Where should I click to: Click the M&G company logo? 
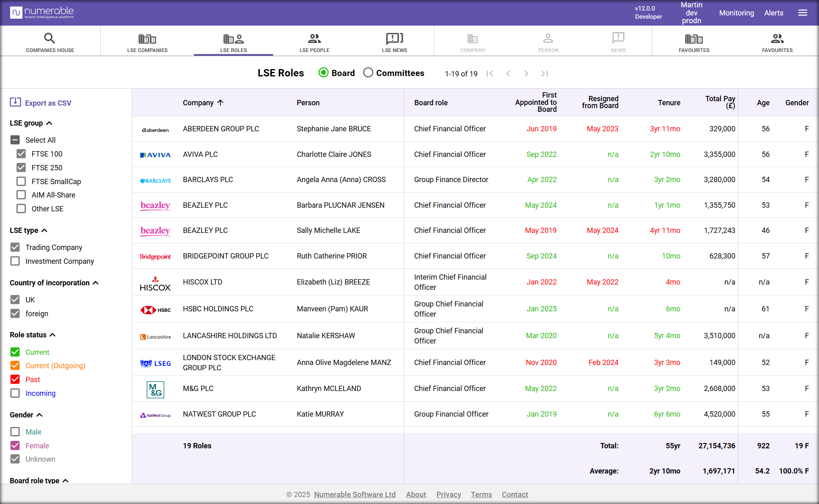pos(155,390)
